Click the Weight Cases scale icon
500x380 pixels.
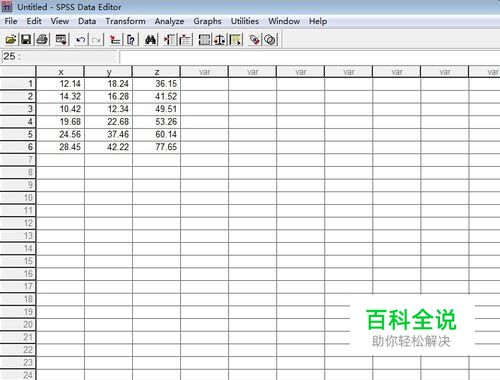click(x=219, y=40)
